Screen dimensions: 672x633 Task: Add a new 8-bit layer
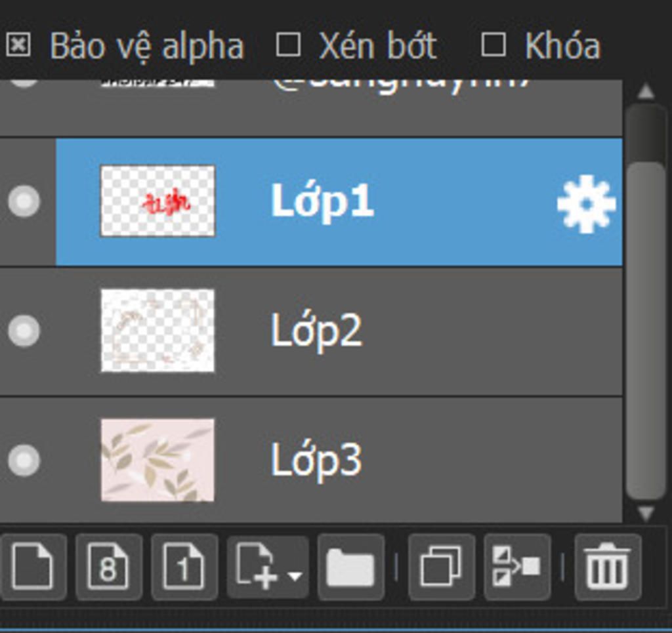coord(108,567)
